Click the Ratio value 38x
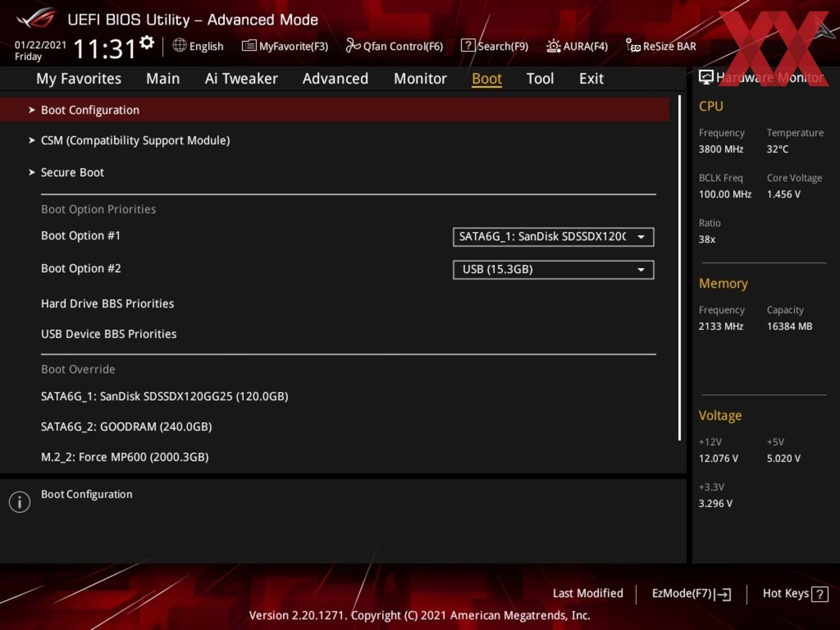The height and width of the screenshot is (630, 840). tap(707, 239)
